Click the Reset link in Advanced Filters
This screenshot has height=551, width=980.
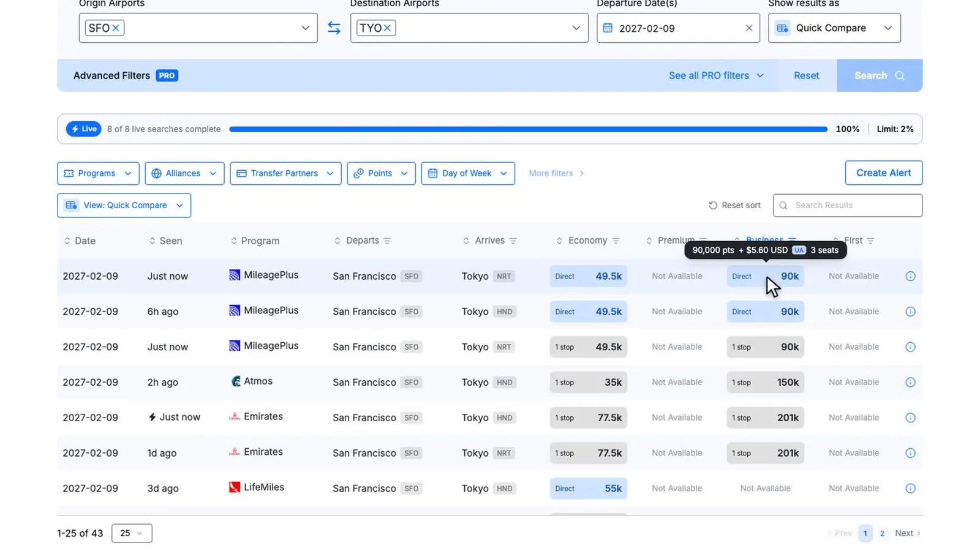(x=806, y=76)
